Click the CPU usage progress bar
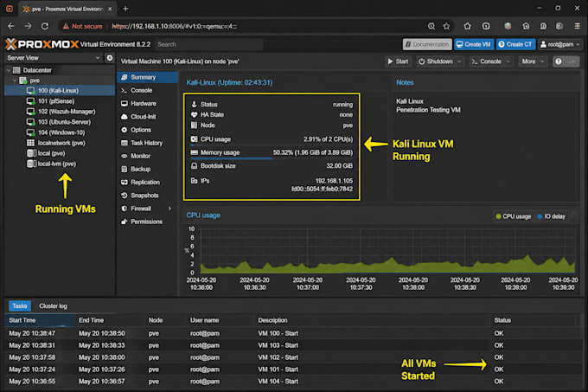 point(272,145)
